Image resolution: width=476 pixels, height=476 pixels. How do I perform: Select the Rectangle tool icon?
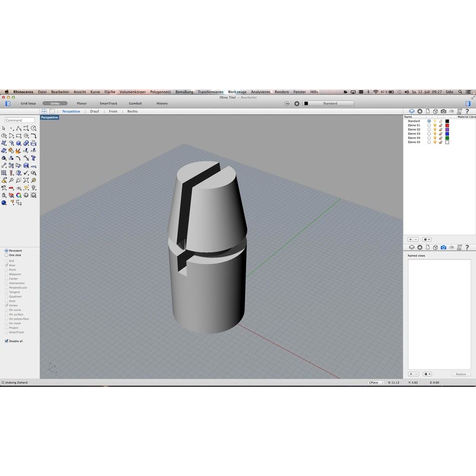19,136
